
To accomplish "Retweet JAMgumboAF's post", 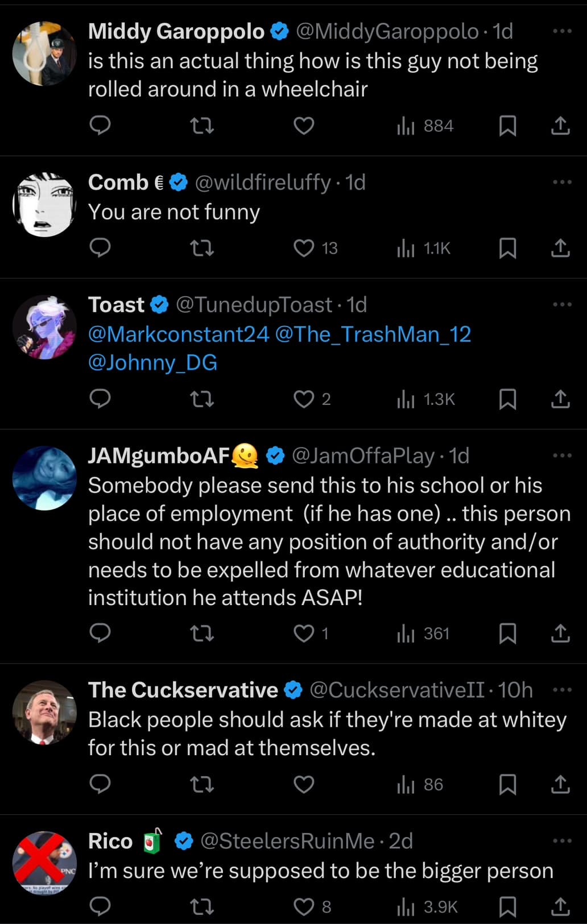I will click(201, 633).
